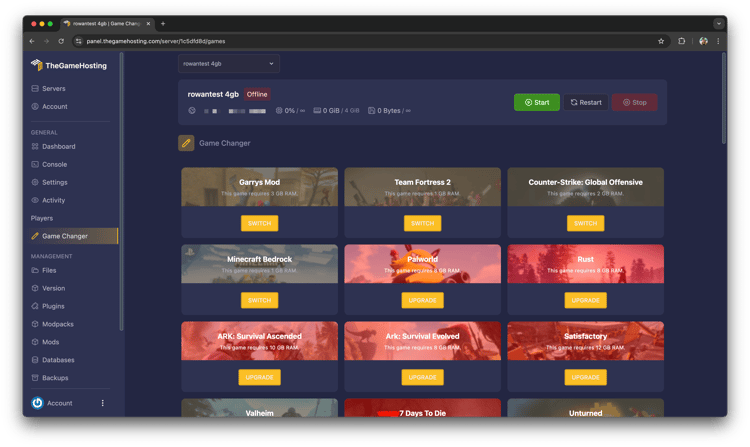The width and height of the screenshot is (750, 447).
Task: Open the account three-dot options menu
Action: [x=102, y=403]
